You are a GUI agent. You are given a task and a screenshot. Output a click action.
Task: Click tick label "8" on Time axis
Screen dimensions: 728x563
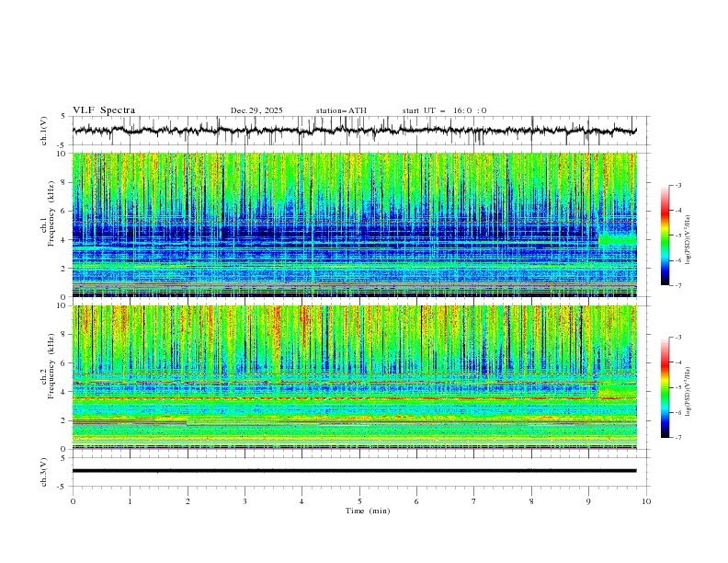(531, 501)
